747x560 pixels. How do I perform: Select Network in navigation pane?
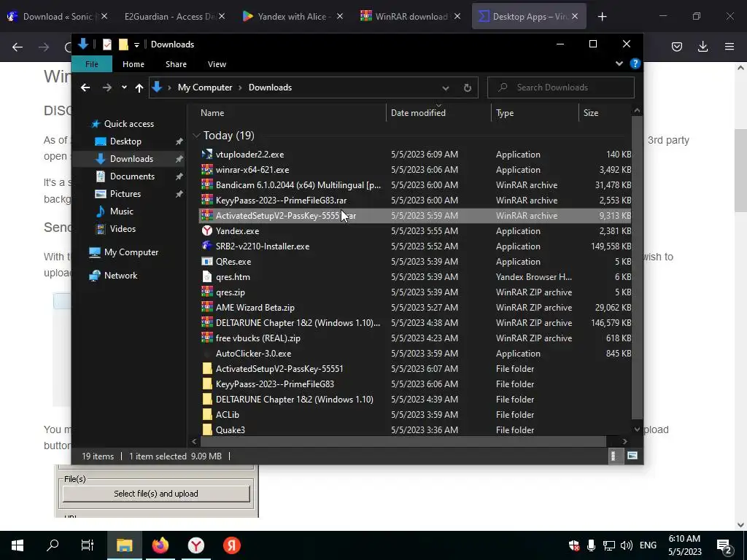(x=120, y=276)
